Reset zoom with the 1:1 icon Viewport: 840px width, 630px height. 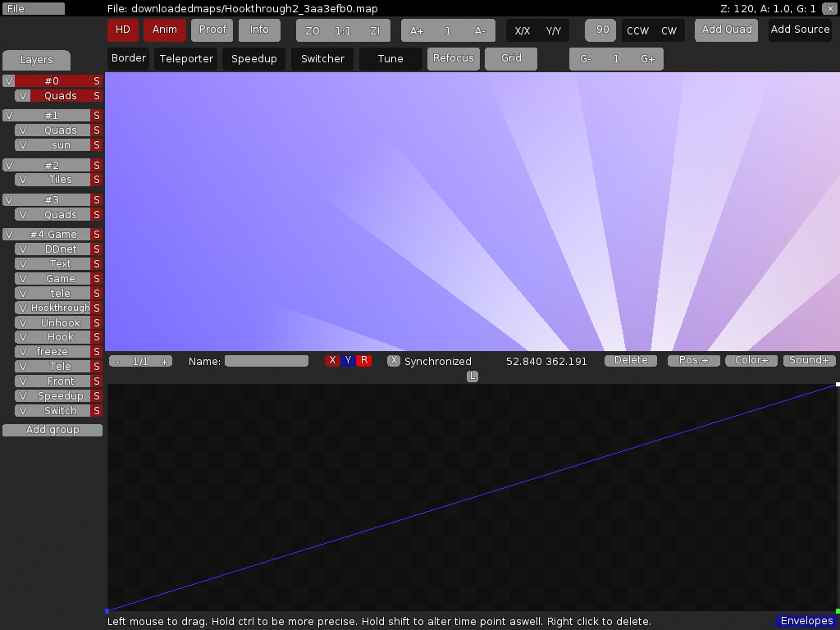tap(343, 29)
